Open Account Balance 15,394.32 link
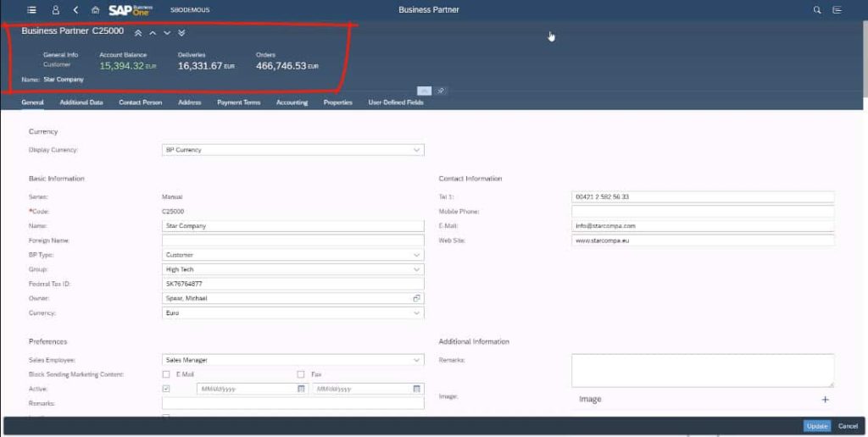This screenshot has height=437, width=868. (128, 66)
